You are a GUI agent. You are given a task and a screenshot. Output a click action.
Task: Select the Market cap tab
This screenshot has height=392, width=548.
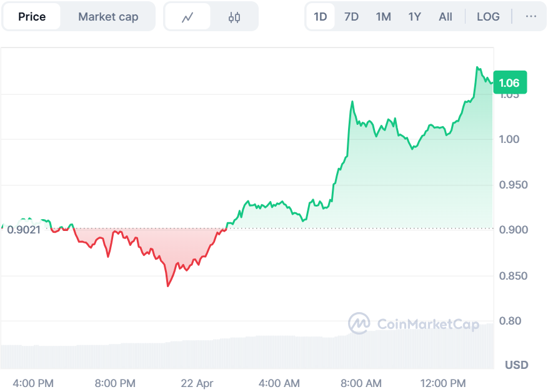108,17
